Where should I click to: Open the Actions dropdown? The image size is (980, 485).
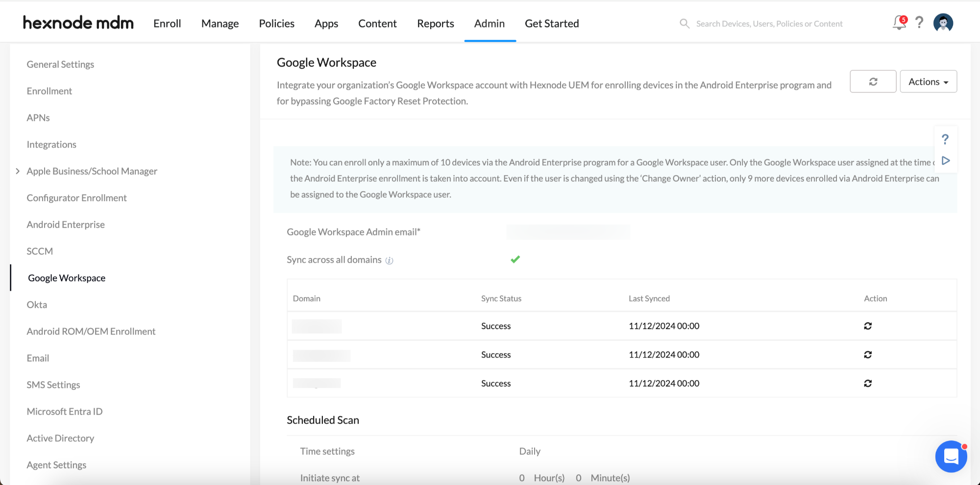tap(928, 81)
